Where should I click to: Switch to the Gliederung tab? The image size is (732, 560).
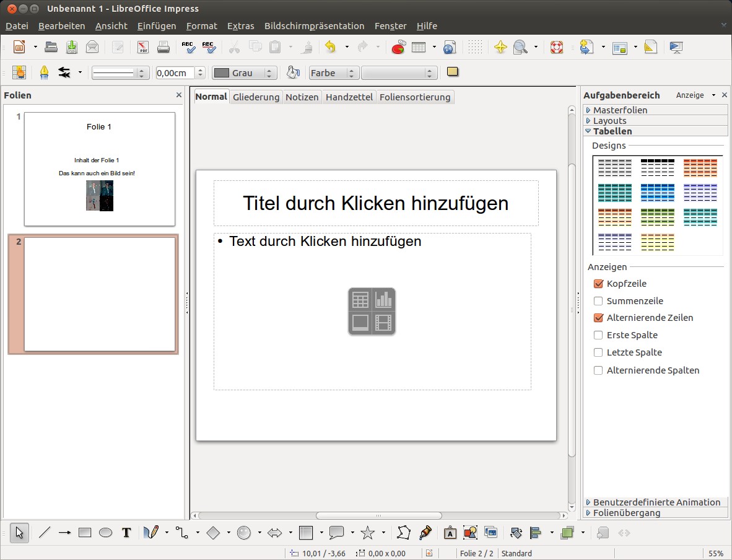[256, 97]
